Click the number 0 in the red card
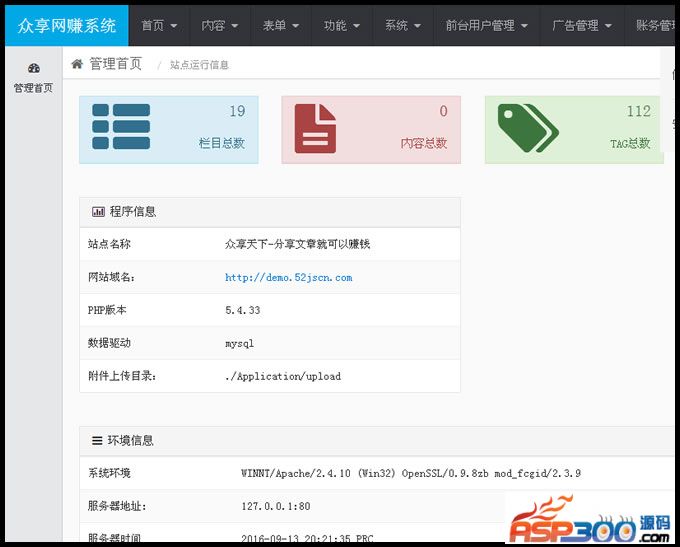 pyautogui.click(x=443, y=111)
